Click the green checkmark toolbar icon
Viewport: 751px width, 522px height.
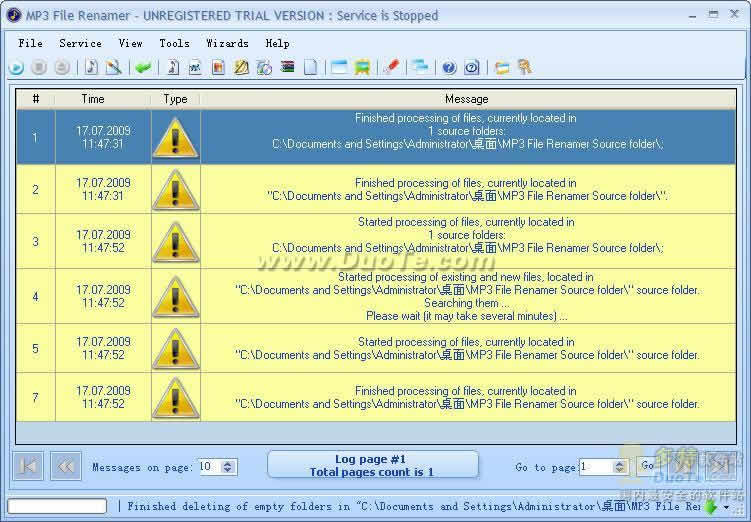143,68
